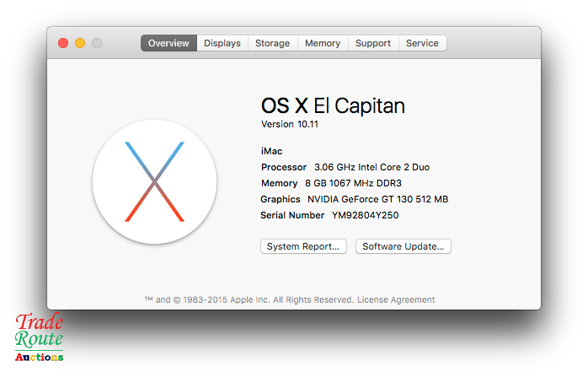Click the grayed-out zoom window button
Screen dimensions: 588x377
coord(97,43)
